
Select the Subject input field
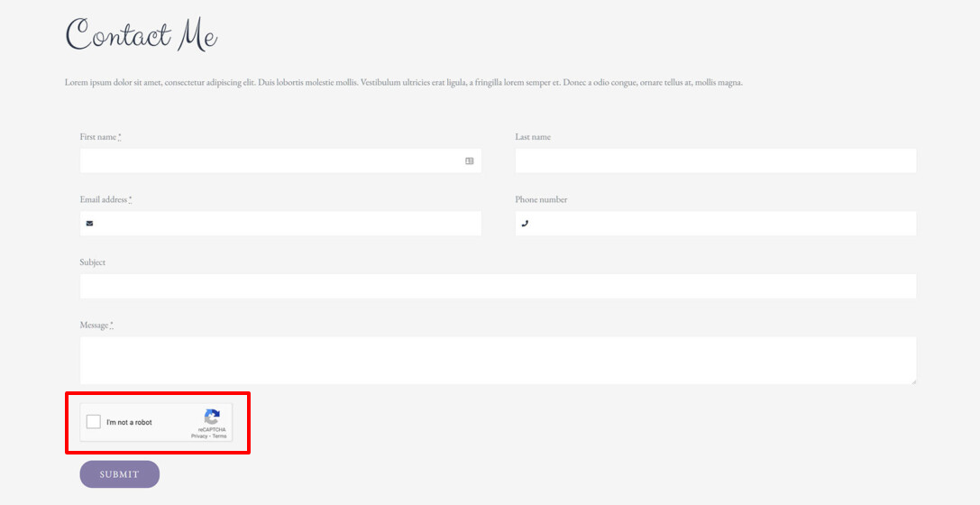coord(498,286)
